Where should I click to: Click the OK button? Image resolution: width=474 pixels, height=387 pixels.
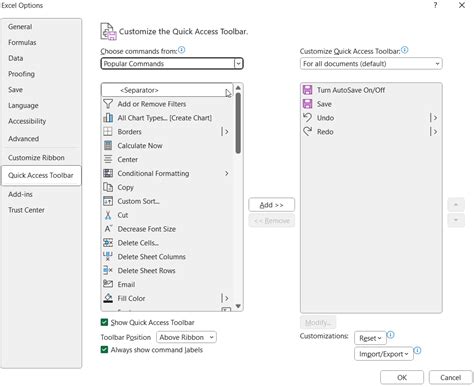click(402, 377)
